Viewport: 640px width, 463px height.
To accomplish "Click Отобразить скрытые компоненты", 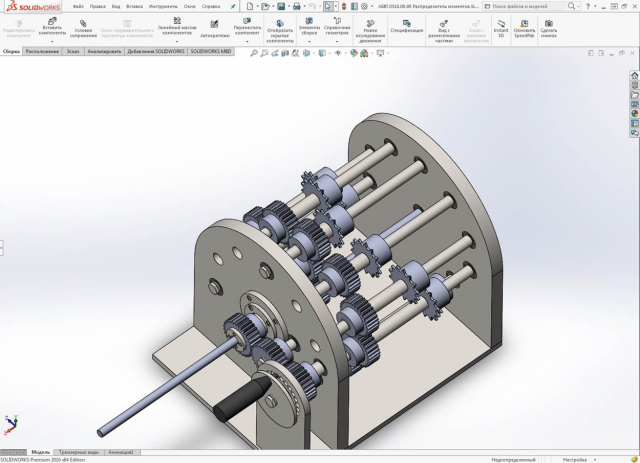I will (280, 31).
